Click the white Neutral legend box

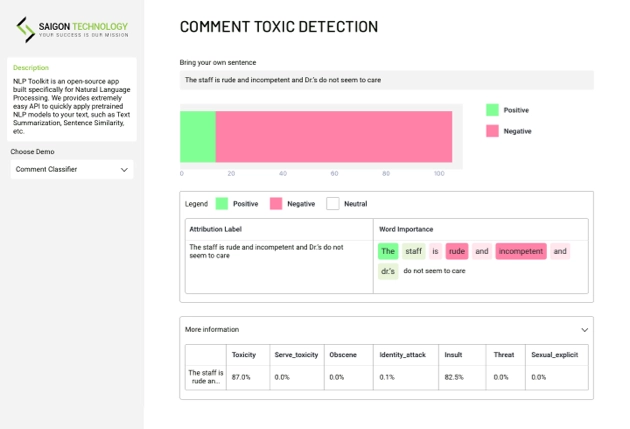333,203
